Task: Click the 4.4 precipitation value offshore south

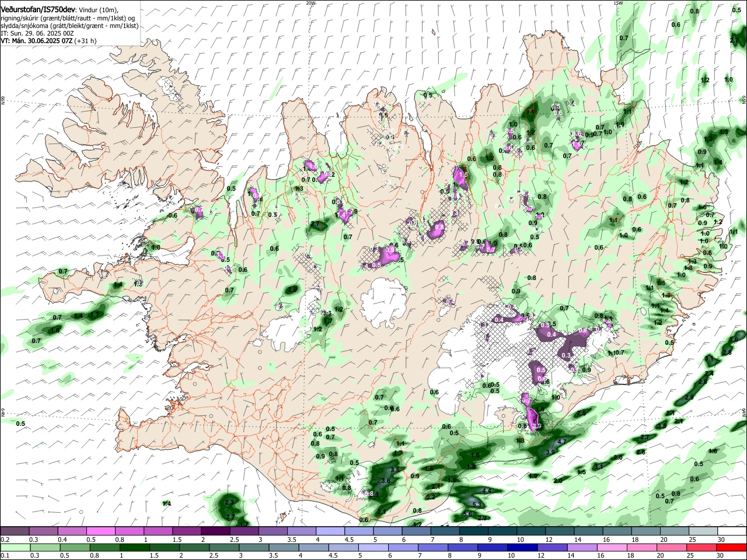Action: (x=486, y=491)
